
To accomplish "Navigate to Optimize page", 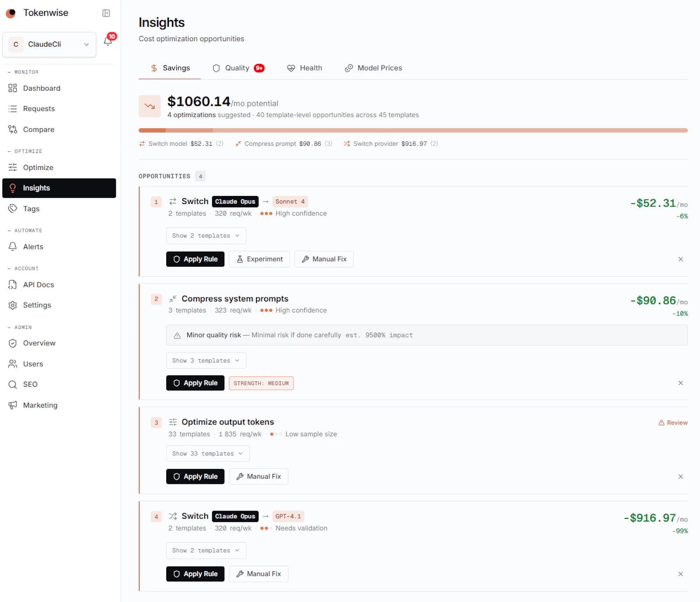I will pyautogui.click(x=59, y=168).
